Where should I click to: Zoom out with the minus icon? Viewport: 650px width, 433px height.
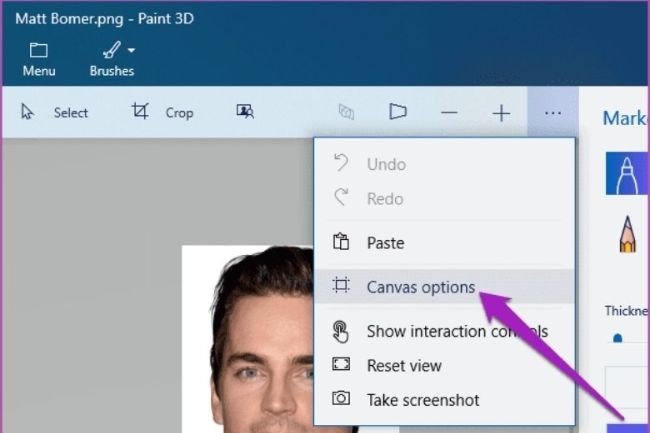click(449, 113)
